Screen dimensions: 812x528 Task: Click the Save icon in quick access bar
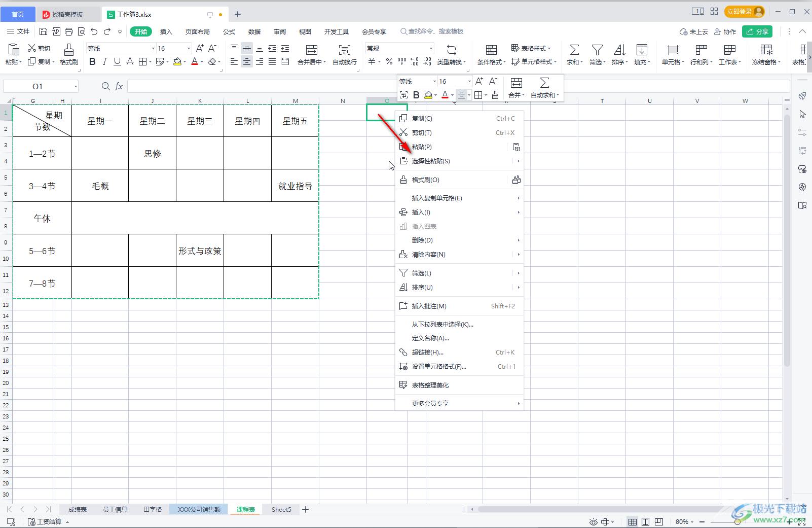click(x=43, y=31)
